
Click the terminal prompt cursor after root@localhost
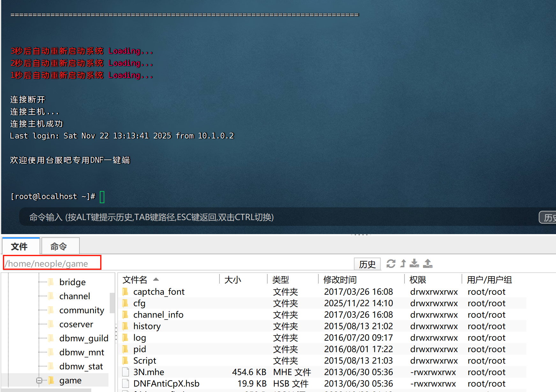pos(102,197)
